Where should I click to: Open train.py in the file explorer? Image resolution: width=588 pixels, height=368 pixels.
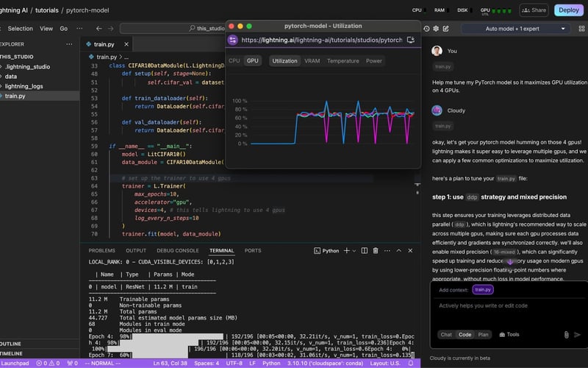click(15, 96)
